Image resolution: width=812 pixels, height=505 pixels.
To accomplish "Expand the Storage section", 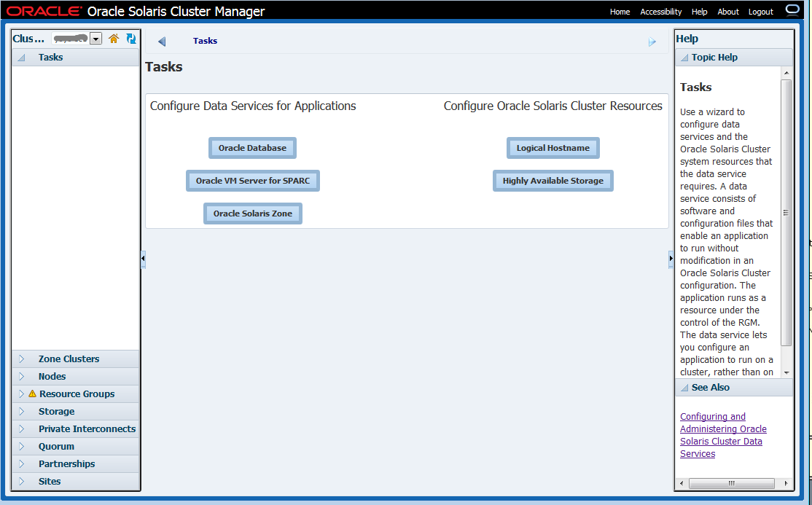I will 21,411.
